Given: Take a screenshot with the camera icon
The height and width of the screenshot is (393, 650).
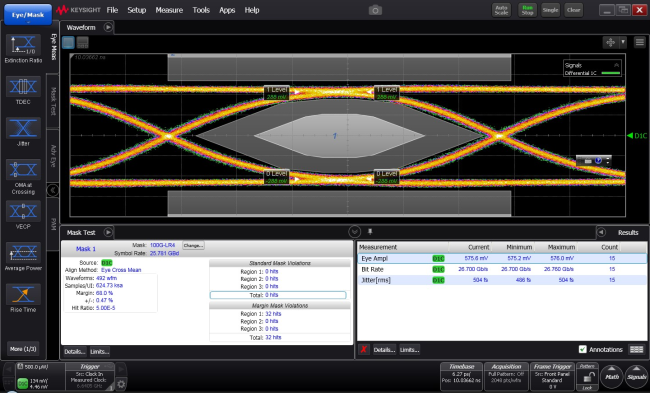Looking at the screenshot, I should coord(375,10).
